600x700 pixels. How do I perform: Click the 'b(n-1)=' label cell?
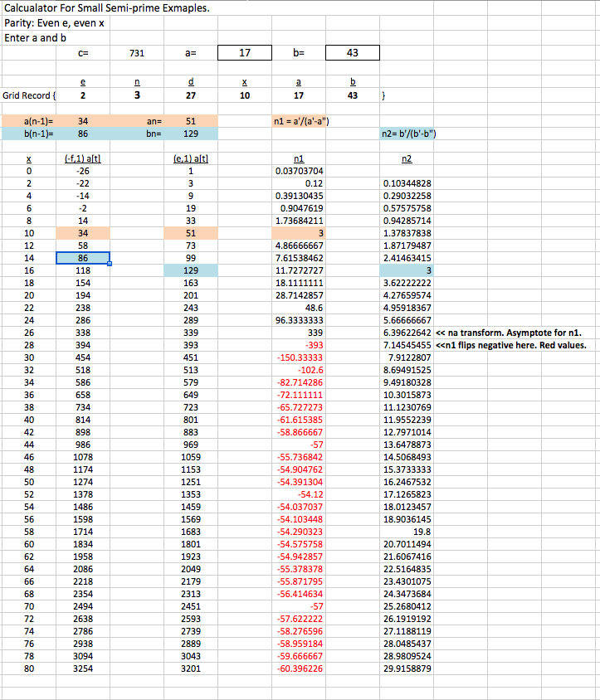[29, 134]
